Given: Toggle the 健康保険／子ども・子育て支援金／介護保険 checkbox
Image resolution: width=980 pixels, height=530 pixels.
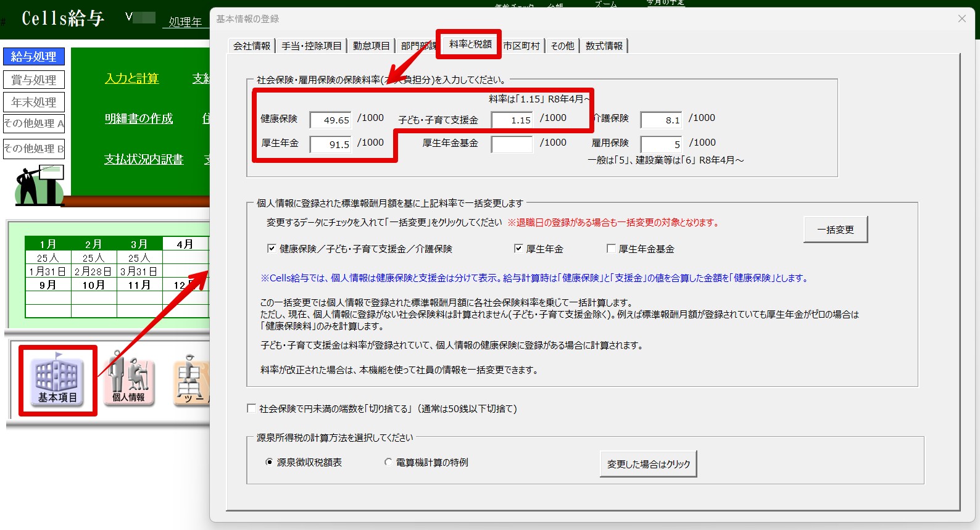Looking at the screenshot, I should click(x=272, y=249).
